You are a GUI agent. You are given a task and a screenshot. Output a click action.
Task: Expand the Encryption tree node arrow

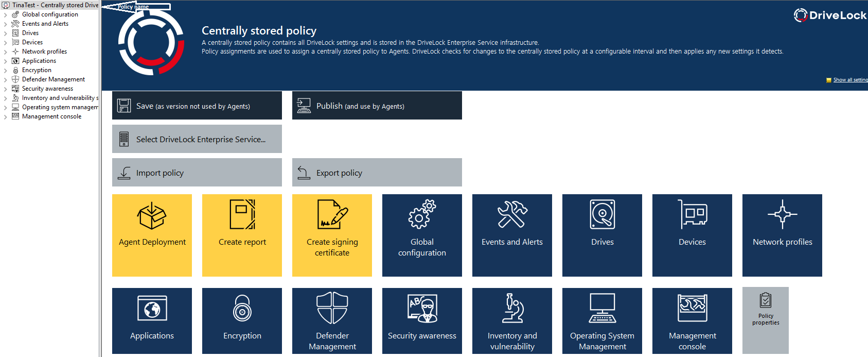click(6, 71)
